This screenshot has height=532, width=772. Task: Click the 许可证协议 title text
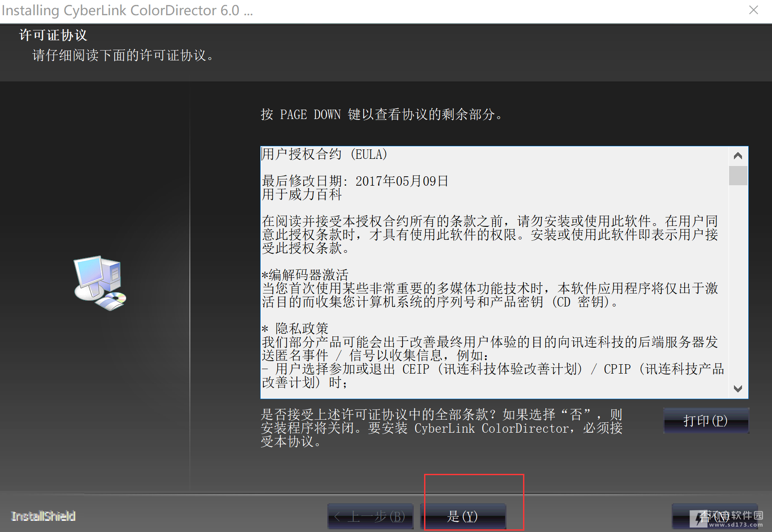[x=53, y=35]
